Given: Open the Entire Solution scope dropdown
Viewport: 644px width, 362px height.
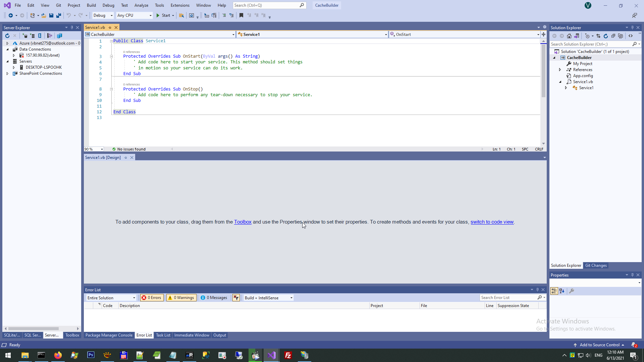Looking at the screenshot, I should tap(111, 298).
